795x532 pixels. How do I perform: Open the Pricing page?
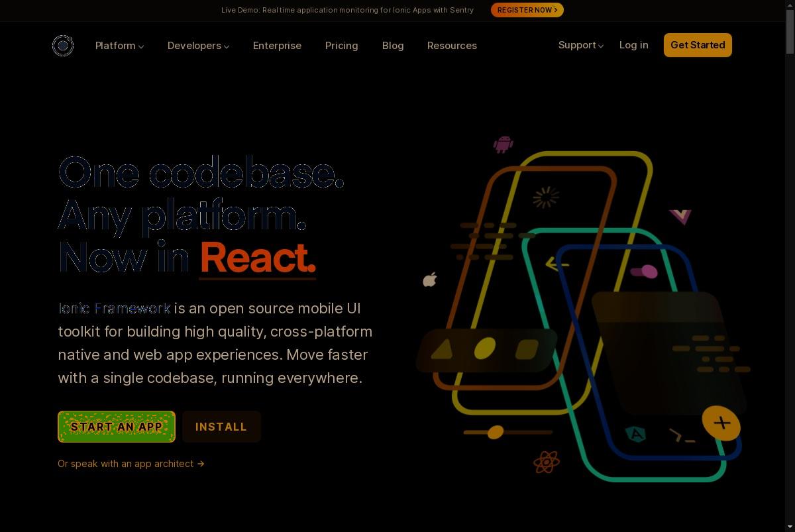(341, 46)
